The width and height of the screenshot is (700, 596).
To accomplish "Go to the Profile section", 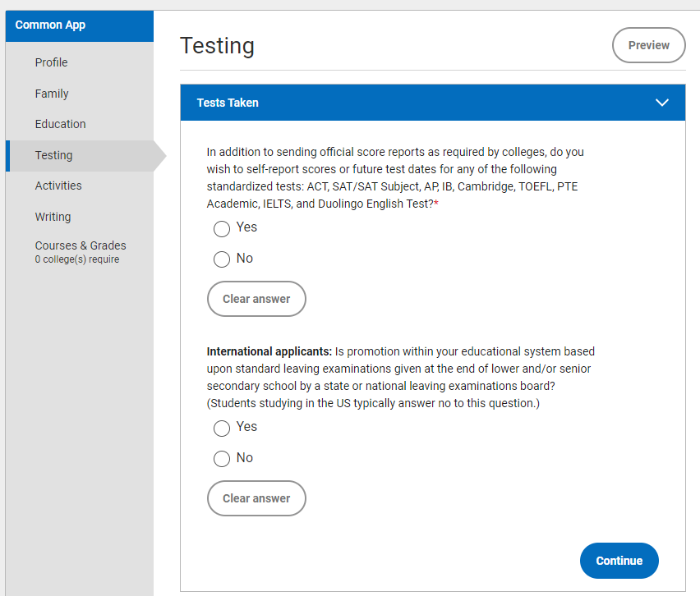I will (51, 62).
